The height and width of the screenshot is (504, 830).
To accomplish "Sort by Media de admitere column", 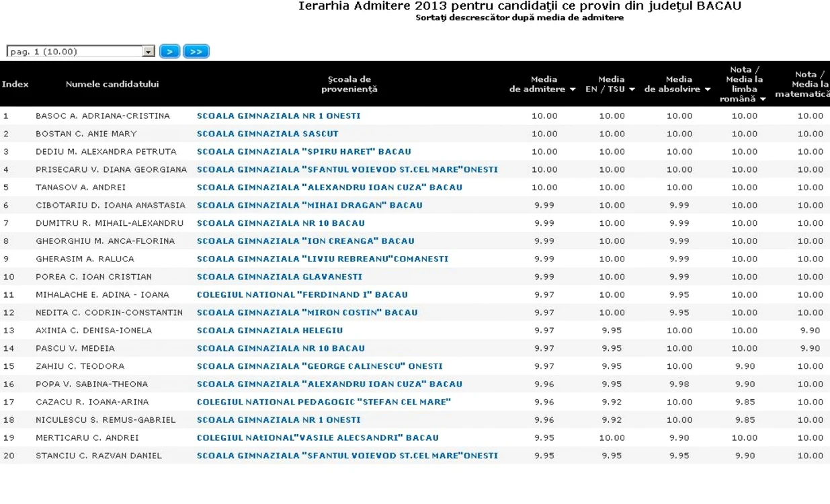I will click(x=543, y=84).
